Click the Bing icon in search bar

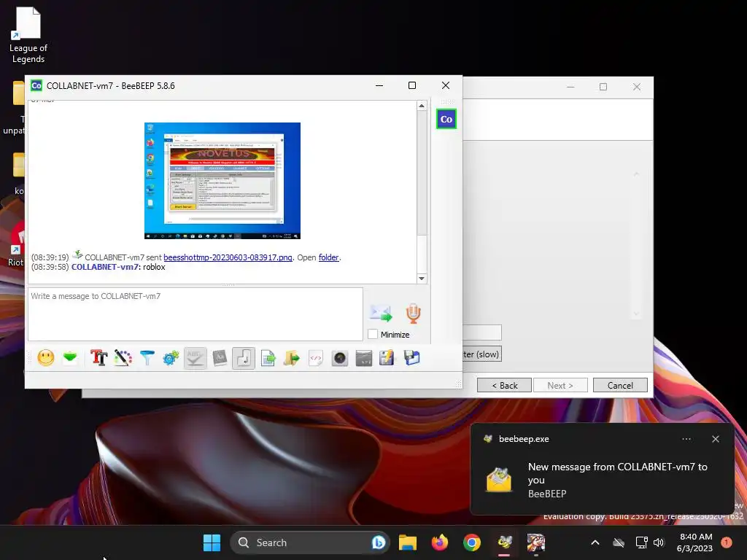379,542
